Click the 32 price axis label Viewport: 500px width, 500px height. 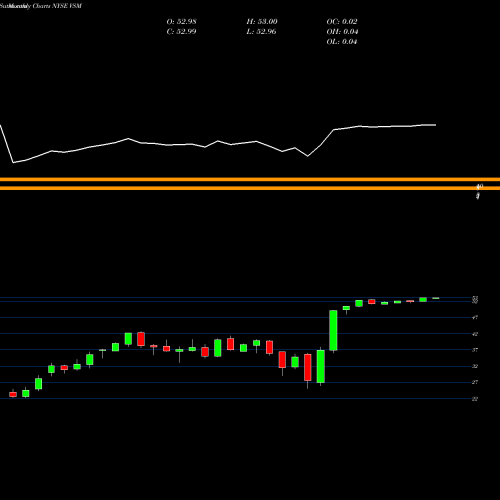(475, 366)
